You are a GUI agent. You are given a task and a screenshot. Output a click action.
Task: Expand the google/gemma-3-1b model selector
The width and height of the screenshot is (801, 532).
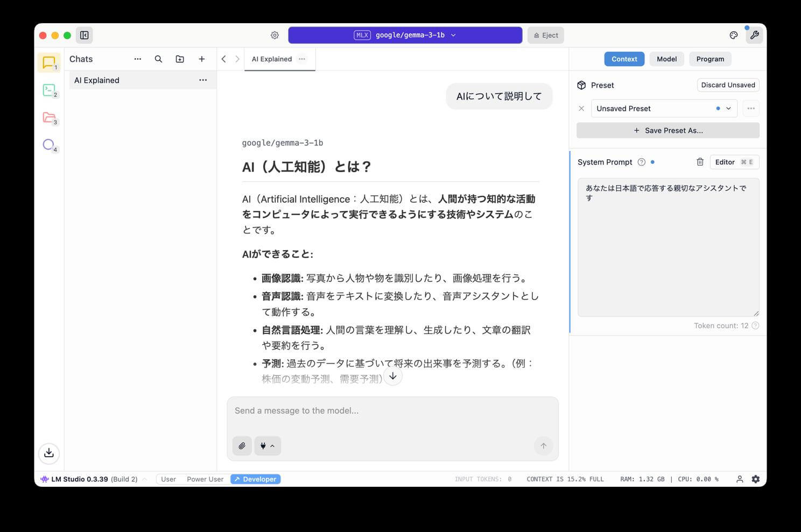pyautogui.click(x=405, y=36)
